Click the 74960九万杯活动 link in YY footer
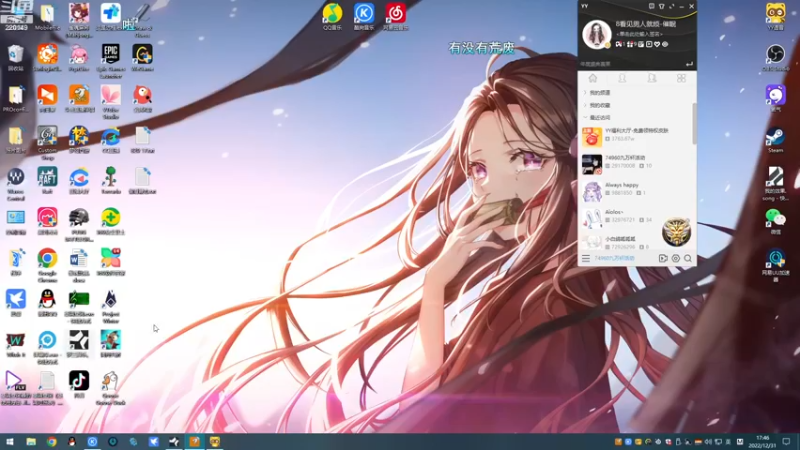800x450 pixels. click(x=614, y=259)
